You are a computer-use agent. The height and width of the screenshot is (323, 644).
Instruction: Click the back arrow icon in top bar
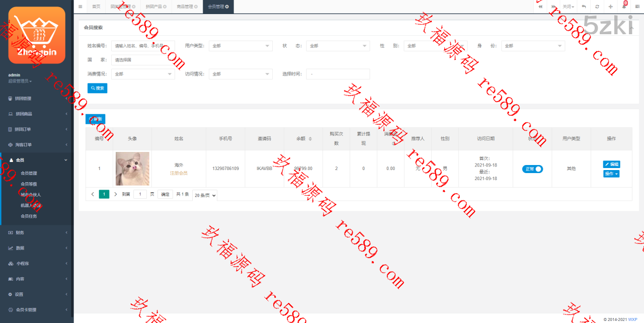(x=584, y=7)
